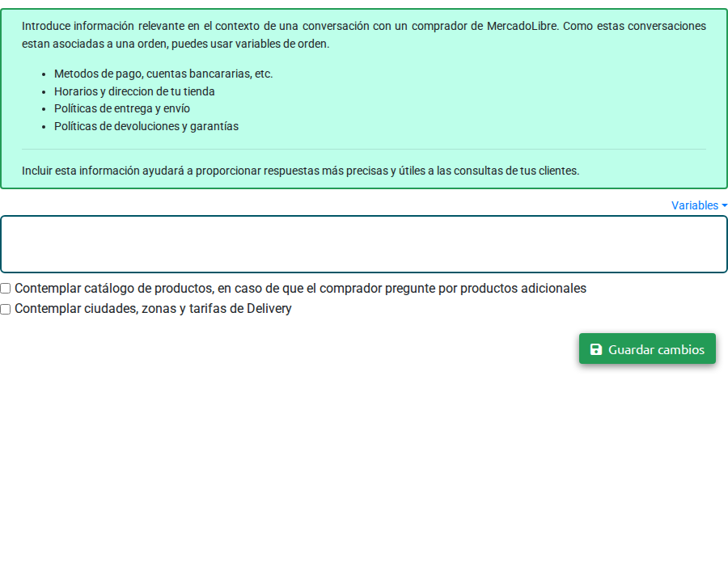The width and height of the screenshot is (728, 566).
Task: Click the 'Metodos de pago, cuentas bancararias' bullet
Action: pyautogui.click(x=163, y=74)
